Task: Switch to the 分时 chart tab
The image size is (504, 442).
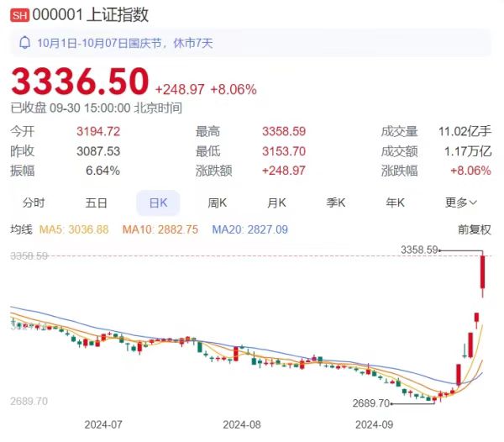Action: [x=34, y=203]
